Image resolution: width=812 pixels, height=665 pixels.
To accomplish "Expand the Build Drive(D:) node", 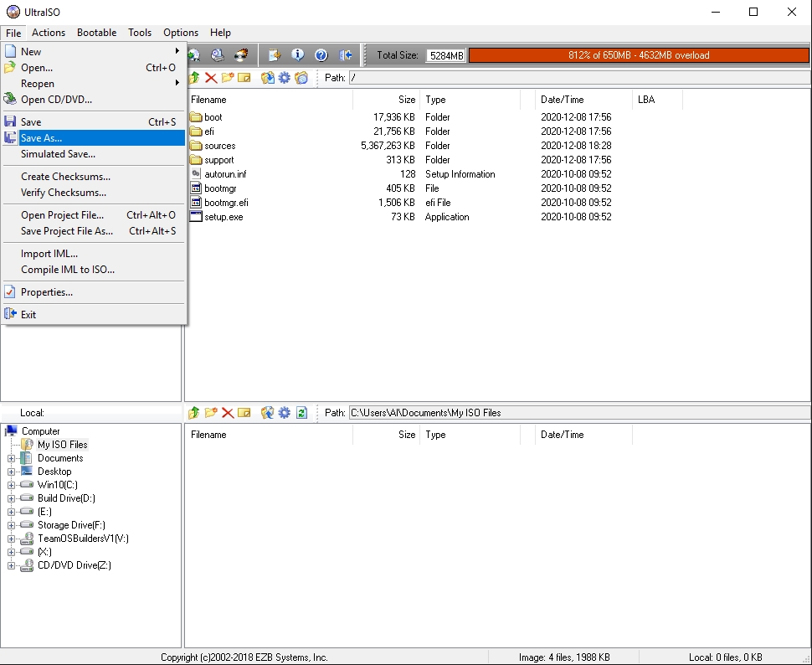I will (11, 498).
